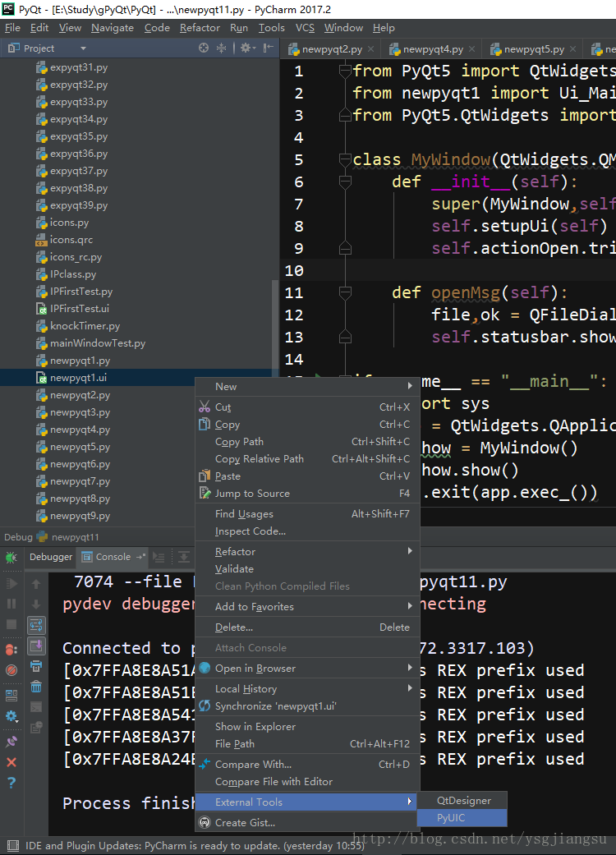Select mainWindowTest.py file

[x=98, y=343]
